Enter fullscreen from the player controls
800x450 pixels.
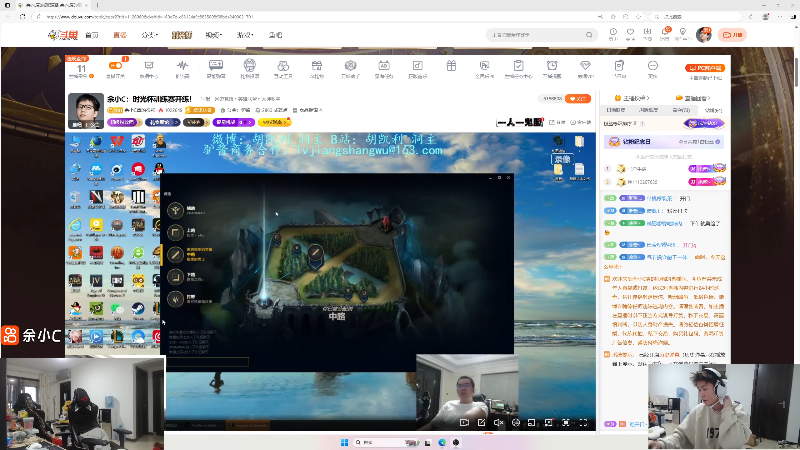(x=583, y=422)
